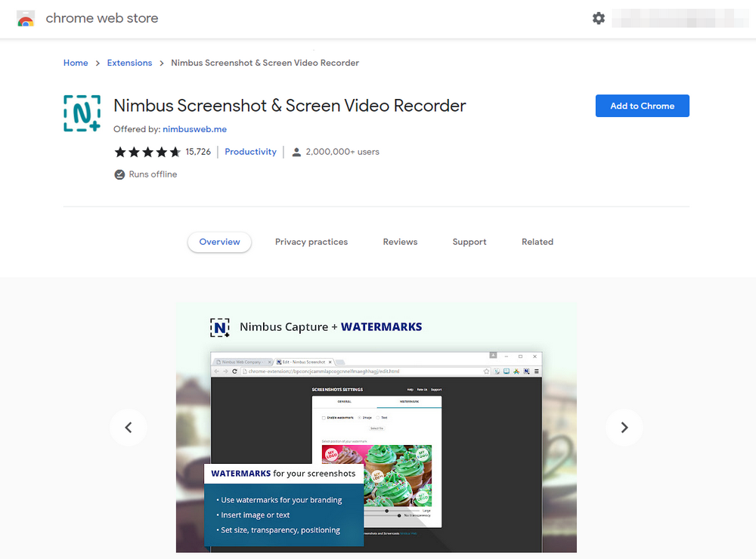The image size is (756, 559).
Task: Open Extensions breadcrumb link
Action: click(x=129, y=63)
